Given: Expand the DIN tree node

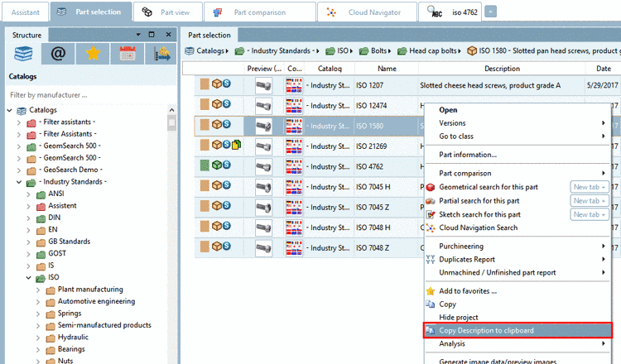Looking at the screenshot, I should (28, 218).
